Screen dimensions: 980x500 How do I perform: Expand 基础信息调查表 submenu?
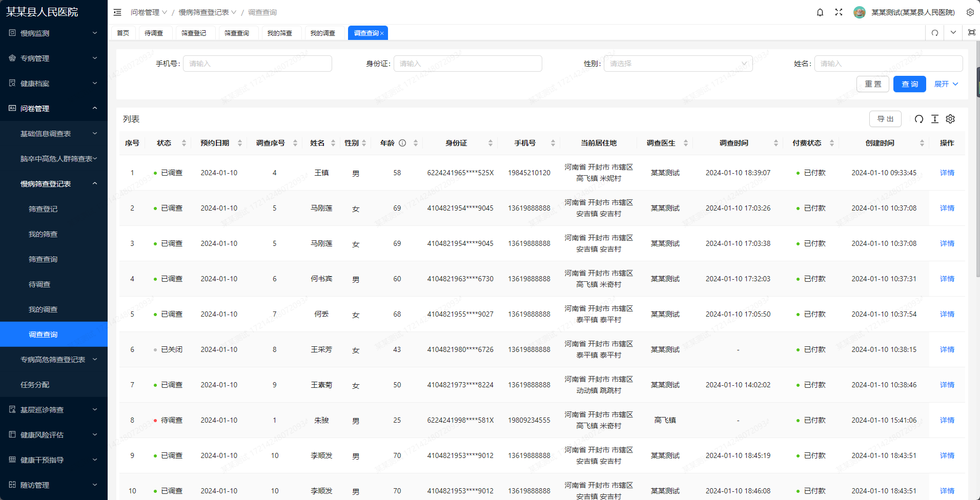point(54,134)
